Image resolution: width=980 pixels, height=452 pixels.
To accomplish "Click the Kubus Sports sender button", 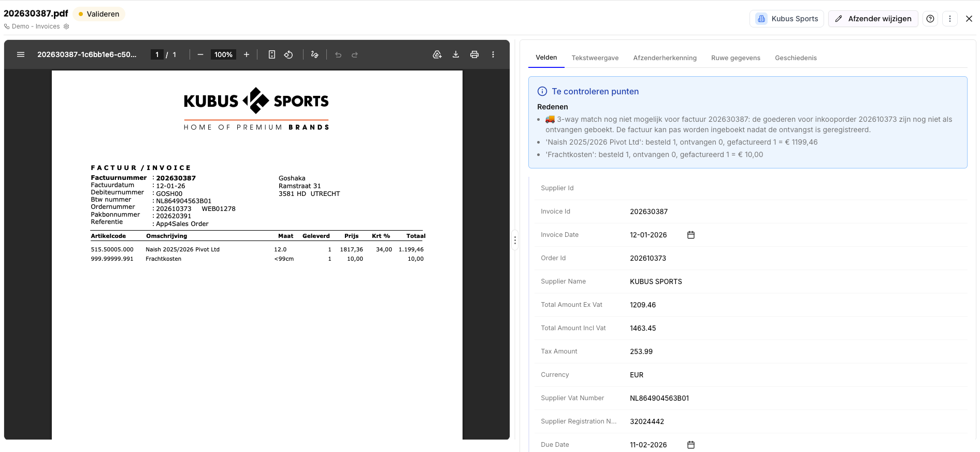I will pos(787,19).
